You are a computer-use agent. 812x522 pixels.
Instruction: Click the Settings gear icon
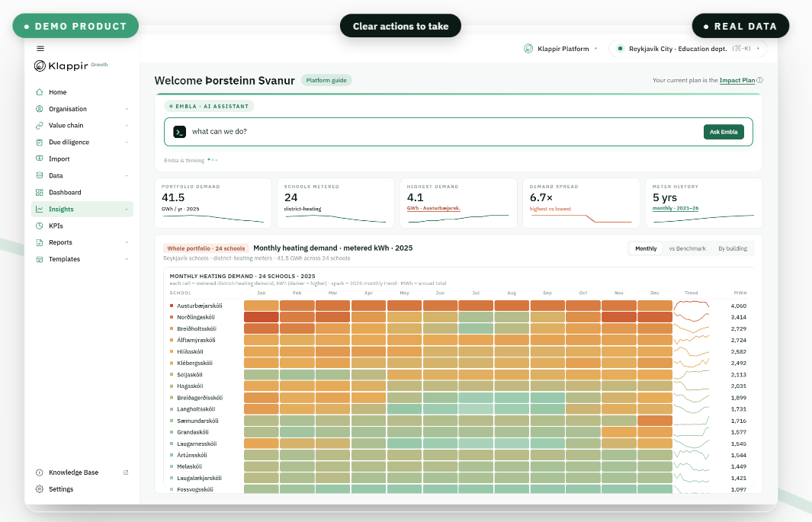[40, 489]
